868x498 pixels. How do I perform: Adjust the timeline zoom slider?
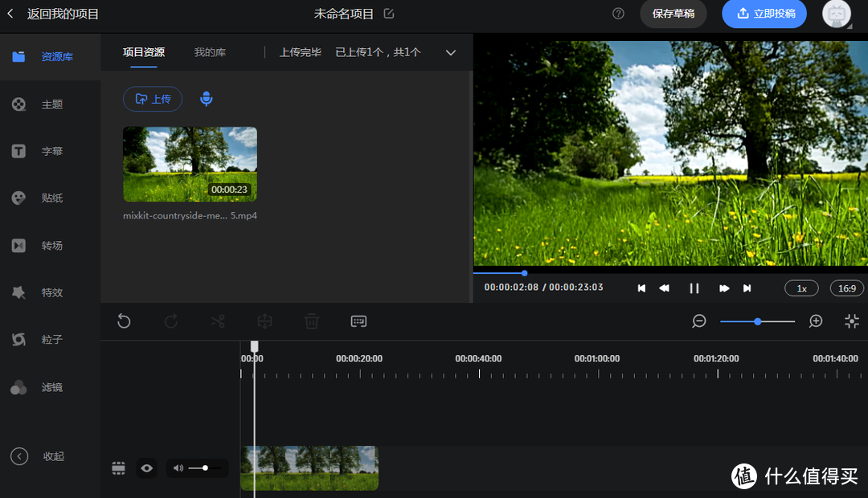(x=757, y=321)
